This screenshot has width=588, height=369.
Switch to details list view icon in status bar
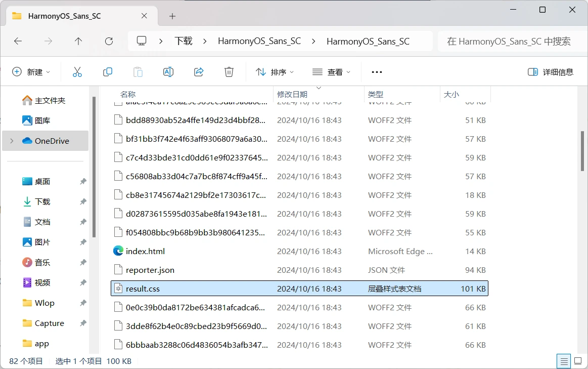(564, 361)
